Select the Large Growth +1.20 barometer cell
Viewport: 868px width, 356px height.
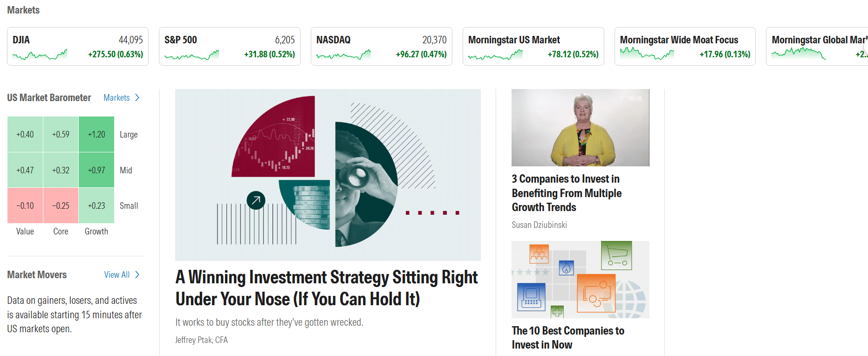[96, 134]
